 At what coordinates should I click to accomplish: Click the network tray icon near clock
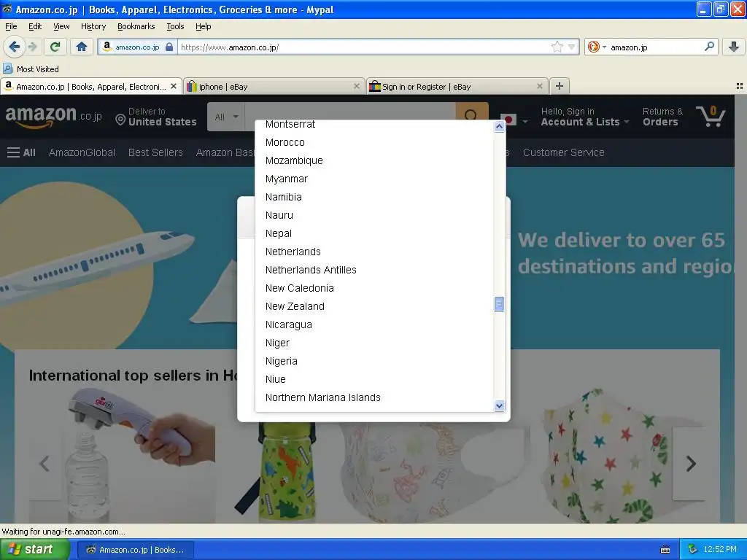[x=692, y=550]
